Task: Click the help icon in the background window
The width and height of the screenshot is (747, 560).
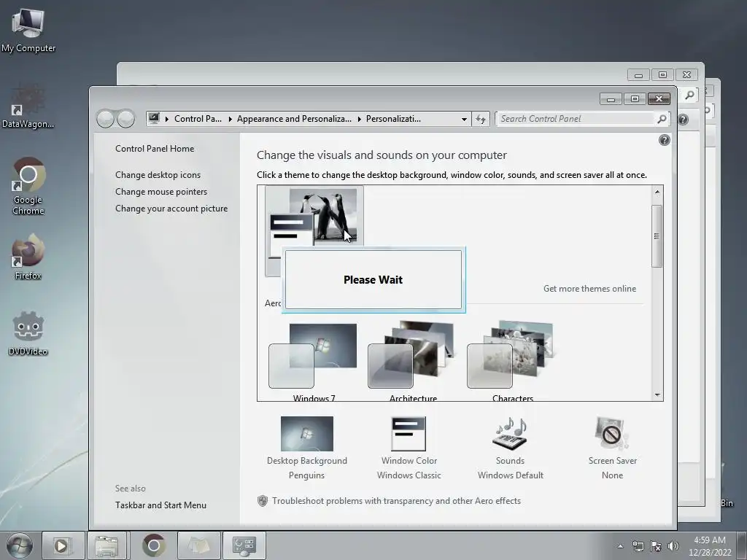Action: point(683,120)
